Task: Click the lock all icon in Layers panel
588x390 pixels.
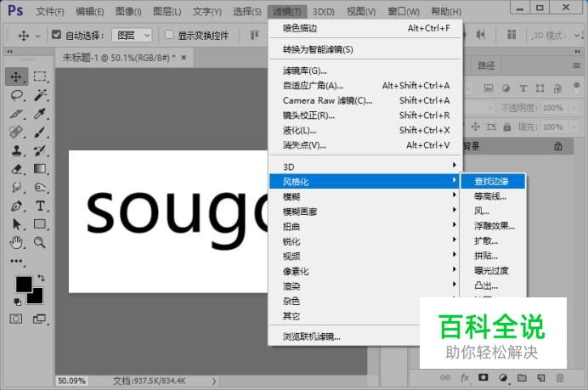Action: coord(507,127)
